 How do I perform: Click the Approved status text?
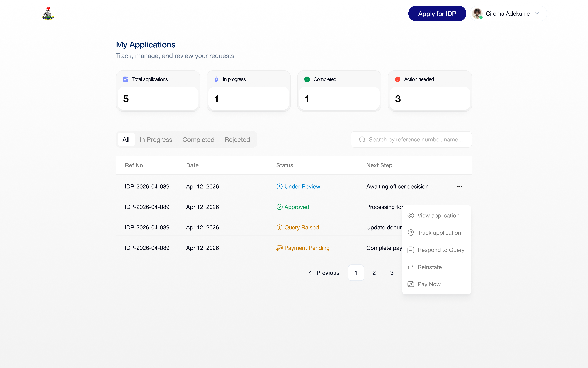pos(297,207)
